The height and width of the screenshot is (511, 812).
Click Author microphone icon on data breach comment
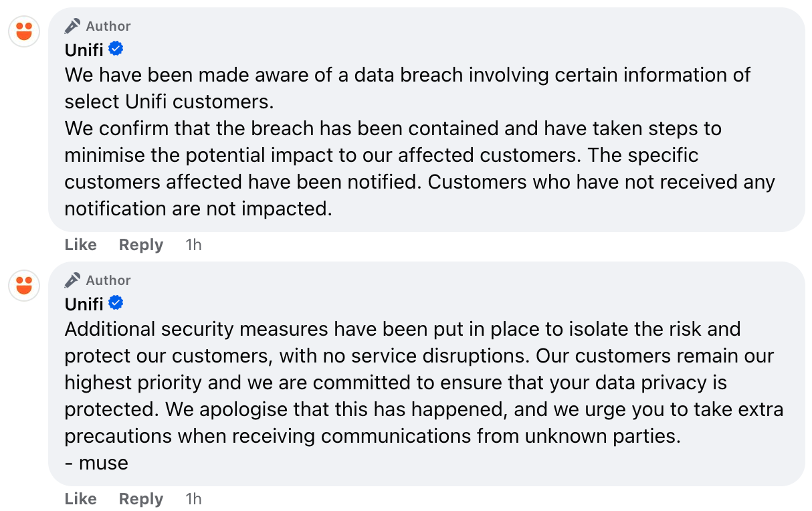click(x=73, y=26)
